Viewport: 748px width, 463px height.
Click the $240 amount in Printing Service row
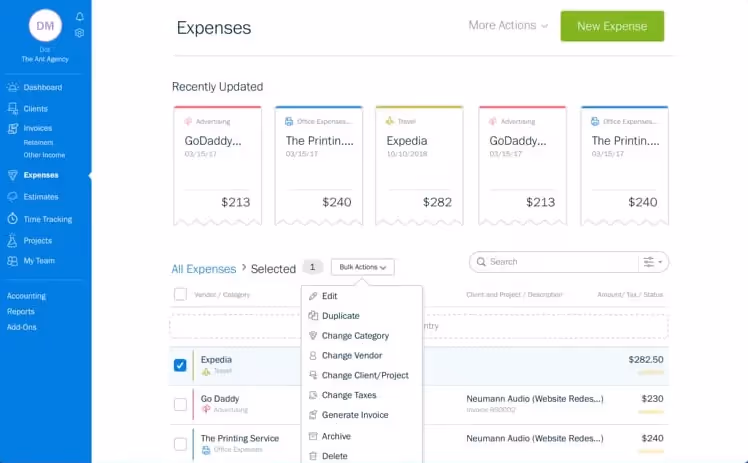click(652, 438)
